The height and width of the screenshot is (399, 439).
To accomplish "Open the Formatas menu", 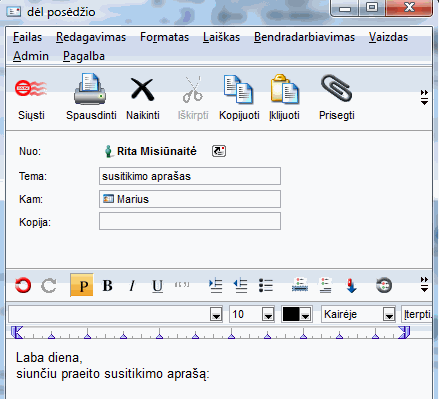I will (164, 37).
